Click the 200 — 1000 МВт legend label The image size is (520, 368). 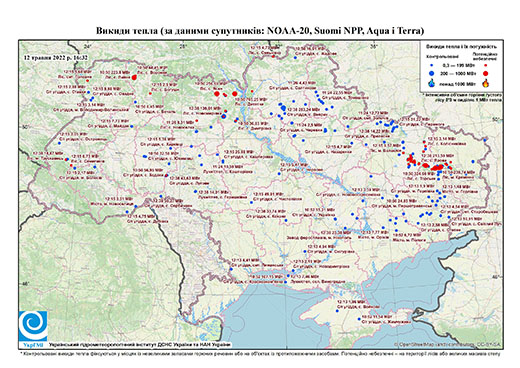pos(459,73)
